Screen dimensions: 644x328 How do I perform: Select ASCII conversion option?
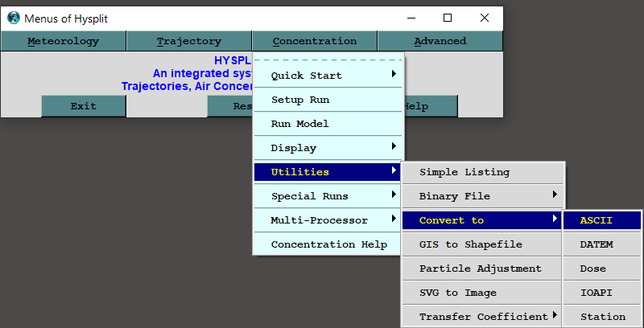pyautogui.click(x=601, y=220)
